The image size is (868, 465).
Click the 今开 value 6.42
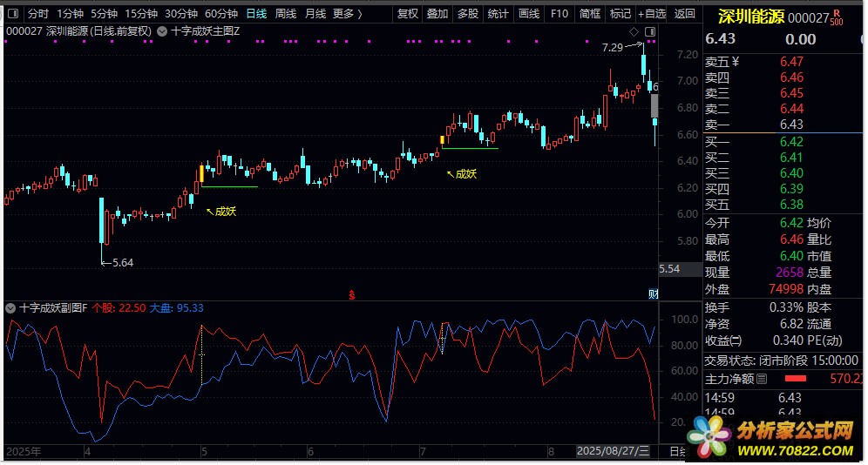tap(791, 223)
